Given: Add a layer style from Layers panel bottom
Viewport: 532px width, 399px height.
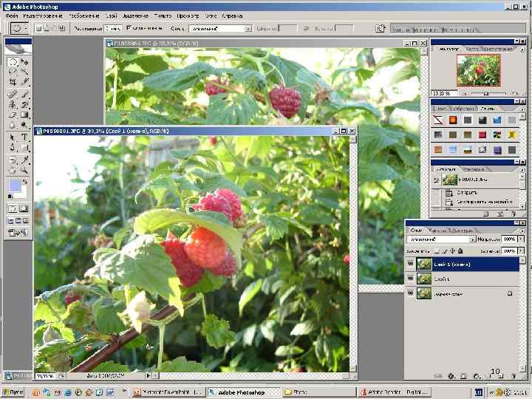Looking at the screenshot, I should point(451,376).
